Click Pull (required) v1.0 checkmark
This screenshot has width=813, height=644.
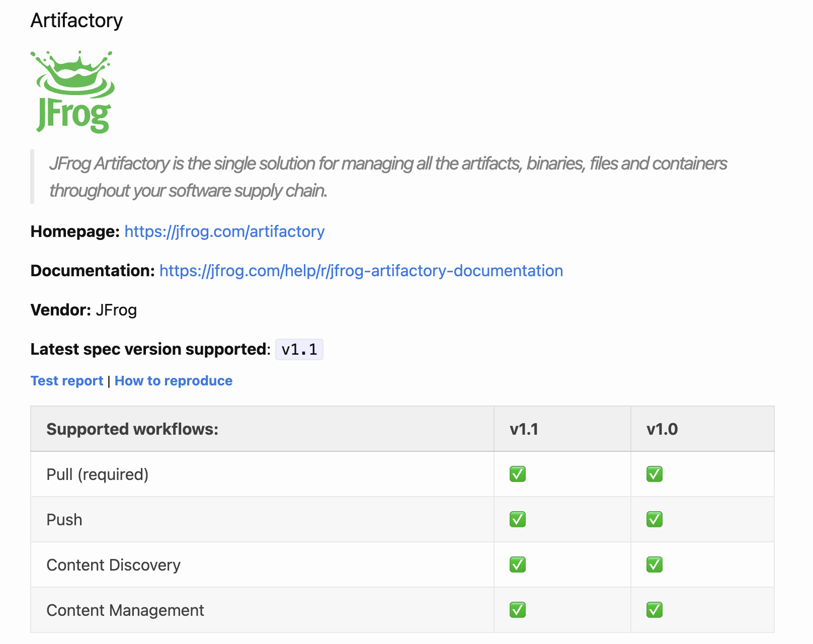[x=654, y=474]
